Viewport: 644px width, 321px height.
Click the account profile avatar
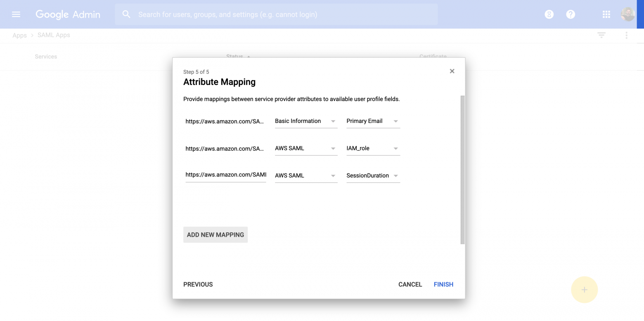627,14
